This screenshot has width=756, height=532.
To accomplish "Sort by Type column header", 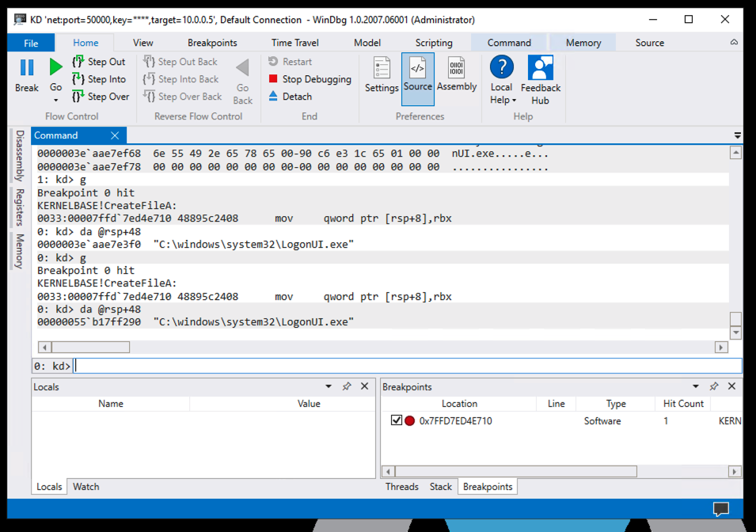I will coord(616,404).
